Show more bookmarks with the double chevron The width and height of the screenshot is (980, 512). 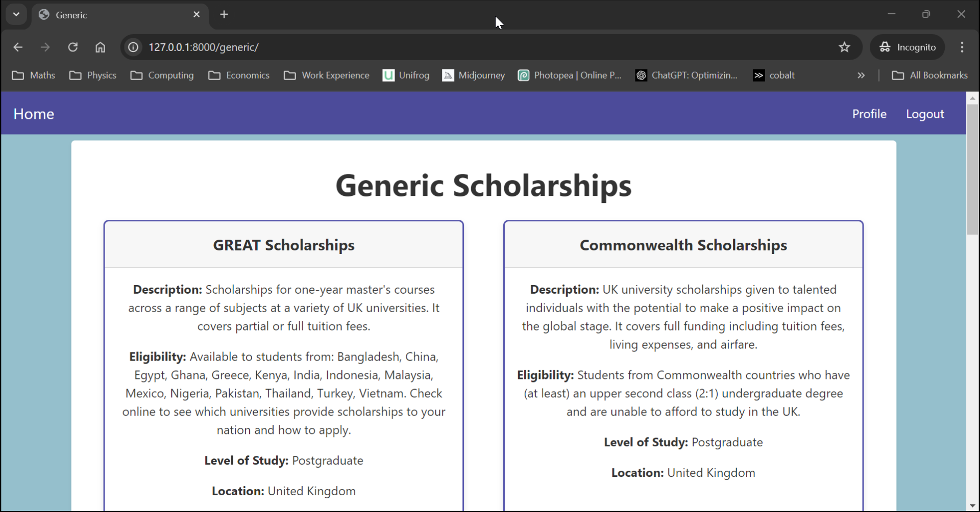click(x=861, y=75)
